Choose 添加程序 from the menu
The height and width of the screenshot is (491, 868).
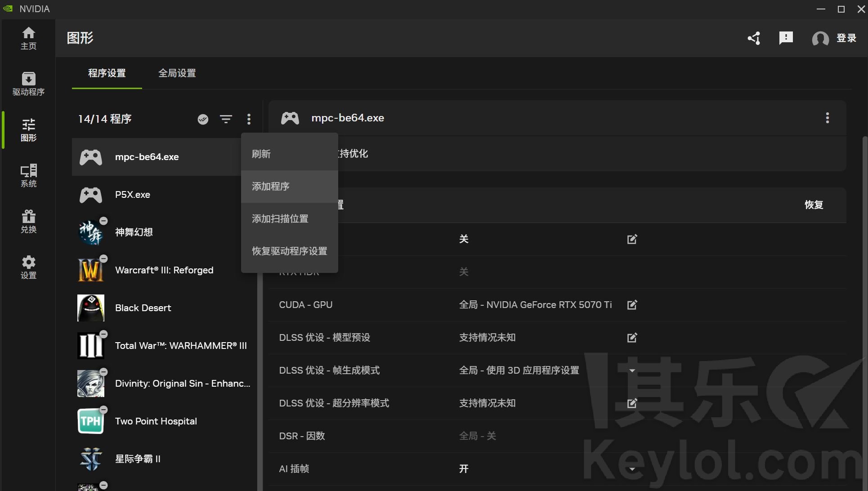271,186
